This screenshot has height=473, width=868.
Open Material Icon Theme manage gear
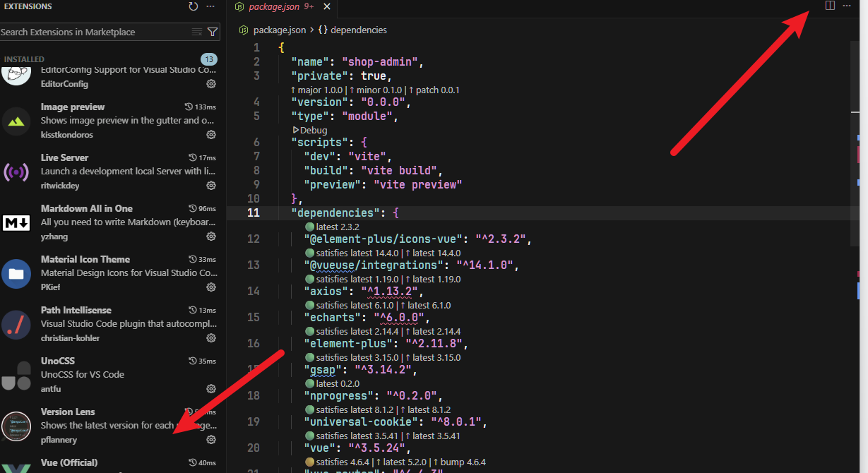tap(210, 287)
